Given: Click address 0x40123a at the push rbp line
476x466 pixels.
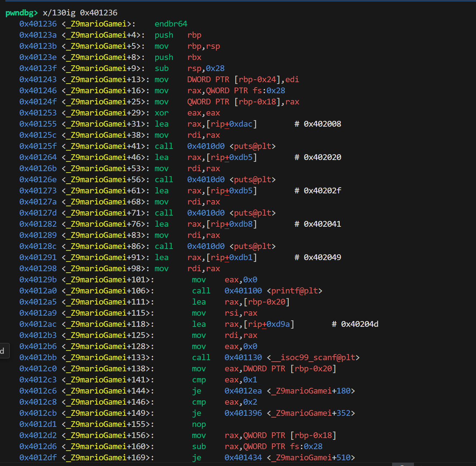Looking at the screenshot, I should 38,35.
